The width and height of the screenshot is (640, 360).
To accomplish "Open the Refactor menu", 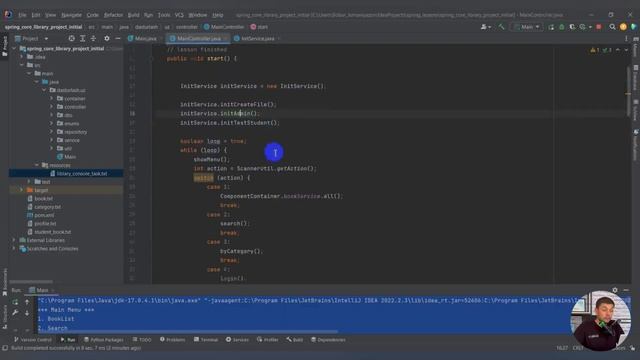I will pyautogui.click(x=113, y=15).
